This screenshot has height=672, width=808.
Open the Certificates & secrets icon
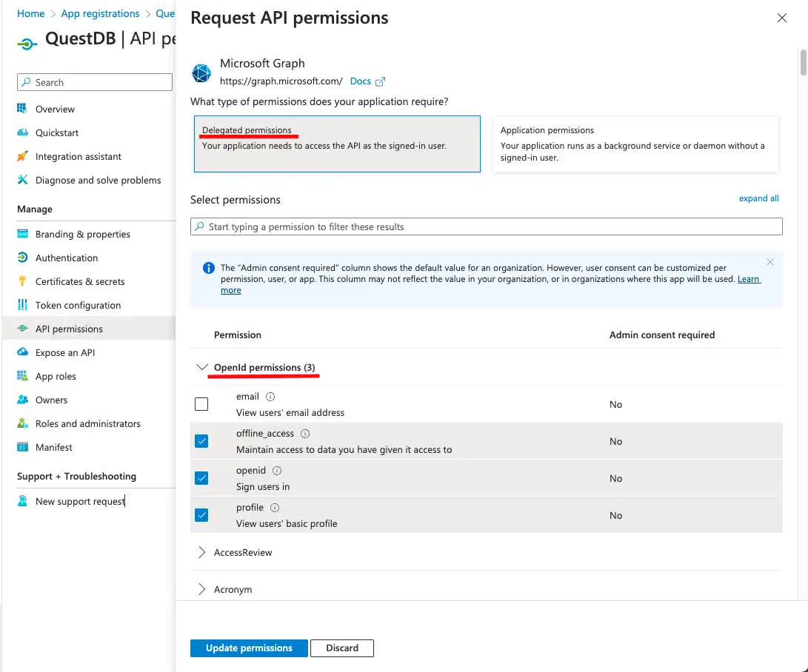click(24, 281)
